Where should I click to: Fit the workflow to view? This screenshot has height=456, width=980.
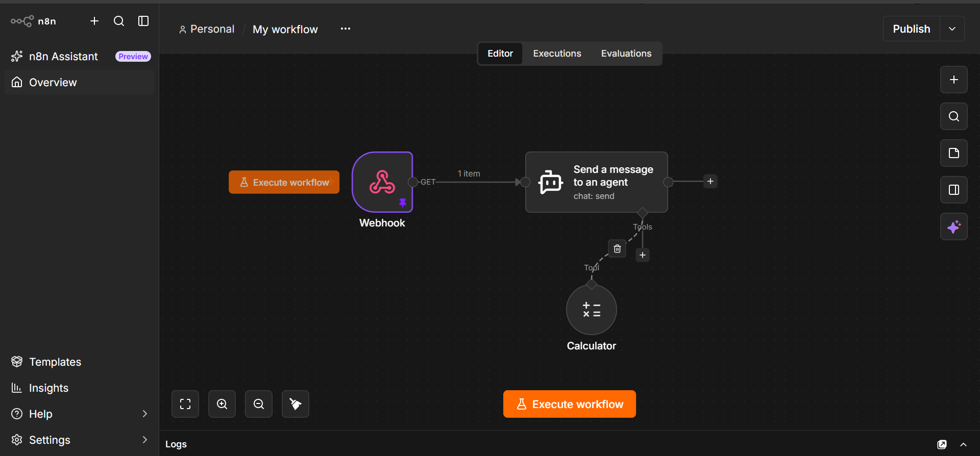point(185,404)
